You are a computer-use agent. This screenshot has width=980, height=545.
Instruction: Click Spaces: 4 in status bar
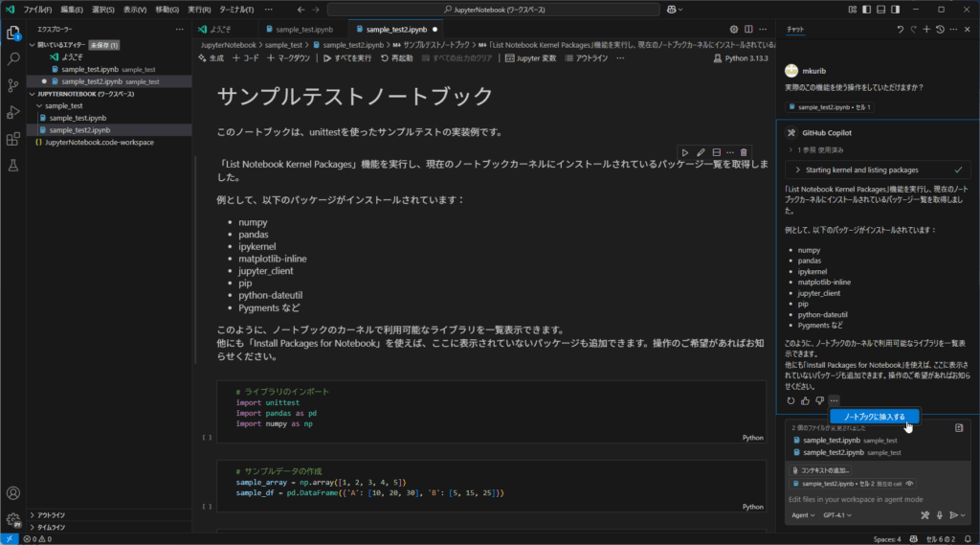pyautogui.click(x=887, y=538)
